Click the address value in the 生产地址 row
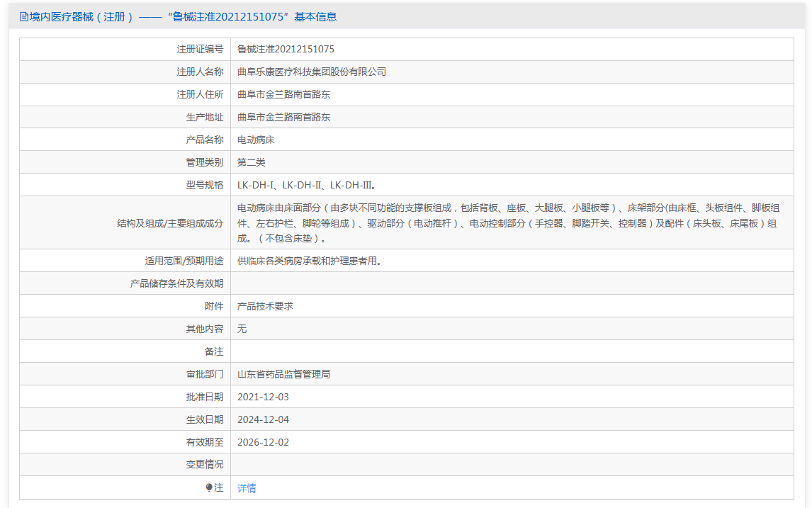Image resolution: width=812 pixels, height=508 pixels. pos(284,118)
